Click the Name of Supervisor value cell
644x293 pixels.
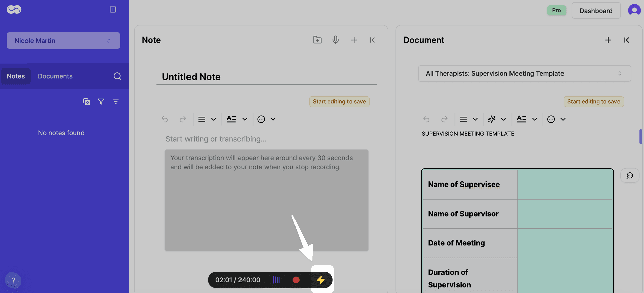[x=565, y=214]
